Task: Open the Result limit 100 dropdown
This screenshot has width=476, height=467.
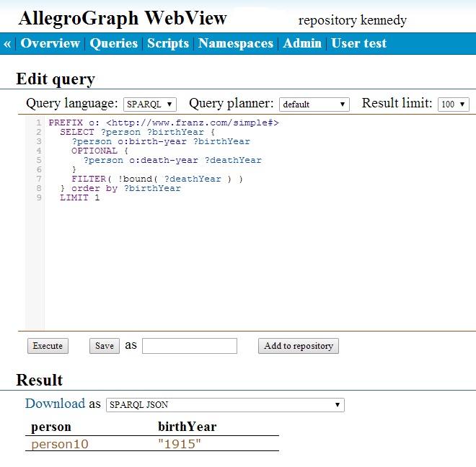Action: (x=453, y=104)
